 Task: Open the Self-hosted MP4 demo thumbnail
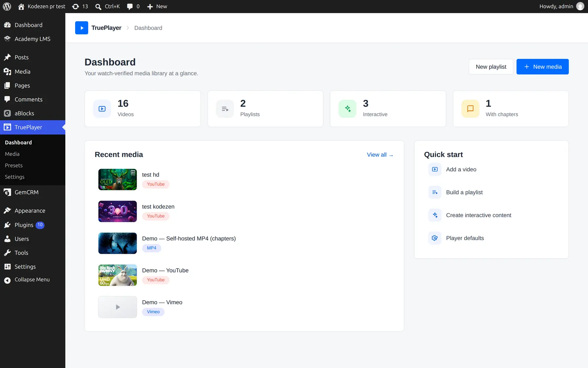[x=118, y=243]
